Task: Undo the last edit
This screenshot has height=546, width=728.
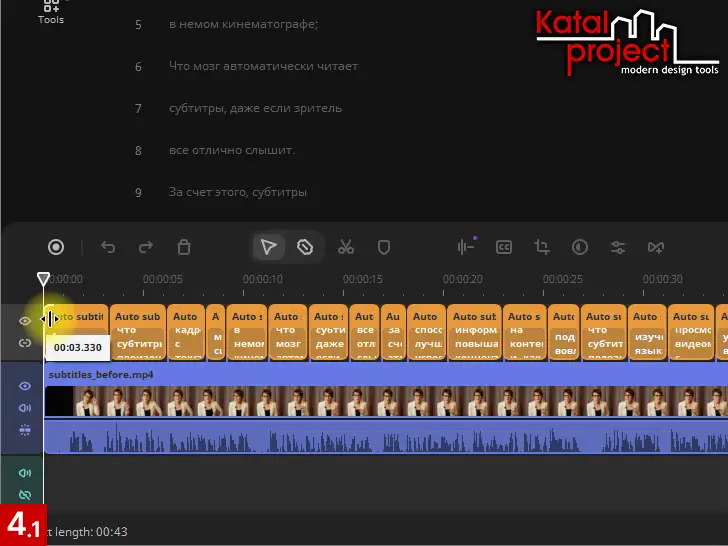Action: 108,247
